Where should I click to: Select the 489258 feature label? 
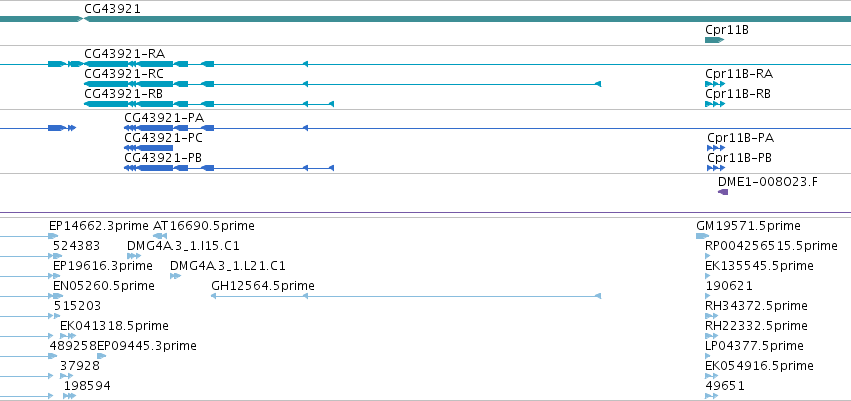[73, 346]
